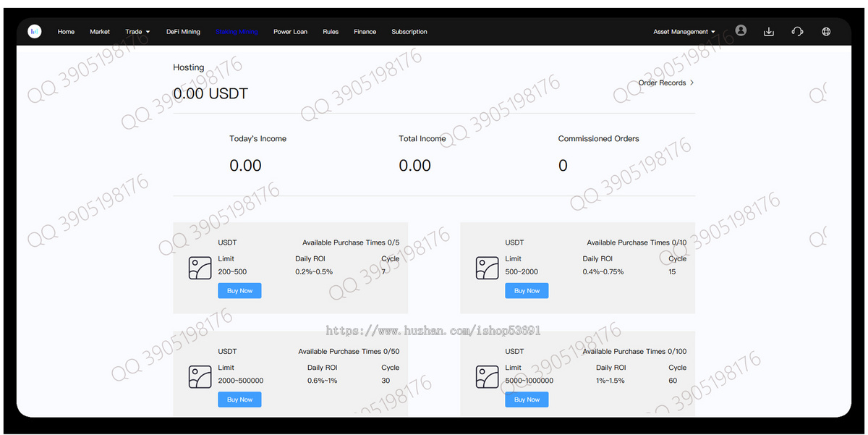Viewport: 868px width, 435px height.
Task: Click the image icon of the 500~2000 plan
Action: click(x=488, y=268)
